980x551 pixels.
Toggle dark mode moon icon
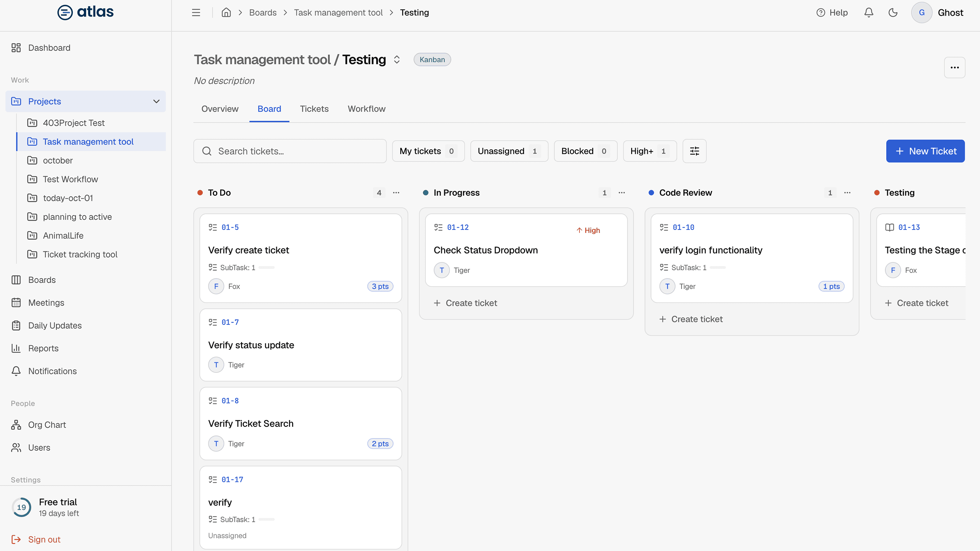pyautogui.click(x=893, y=13)
